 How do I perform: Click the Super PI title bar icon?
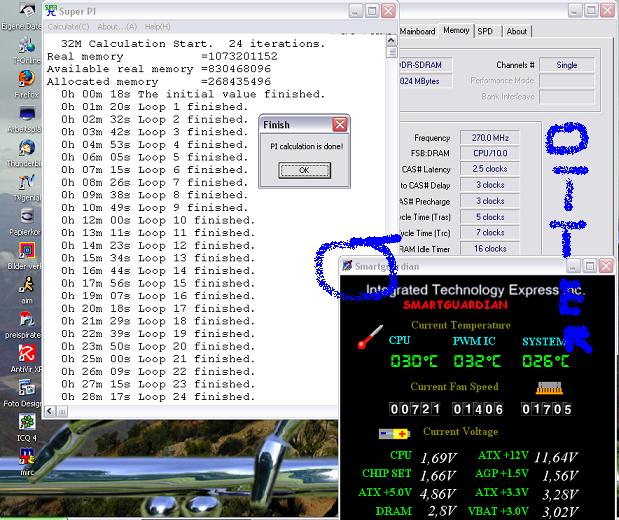point(51,11)
